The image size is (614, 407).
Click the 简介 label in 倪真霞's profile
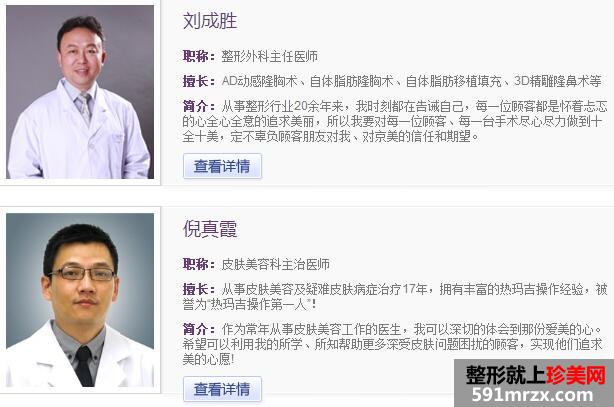tap(199, 329)
